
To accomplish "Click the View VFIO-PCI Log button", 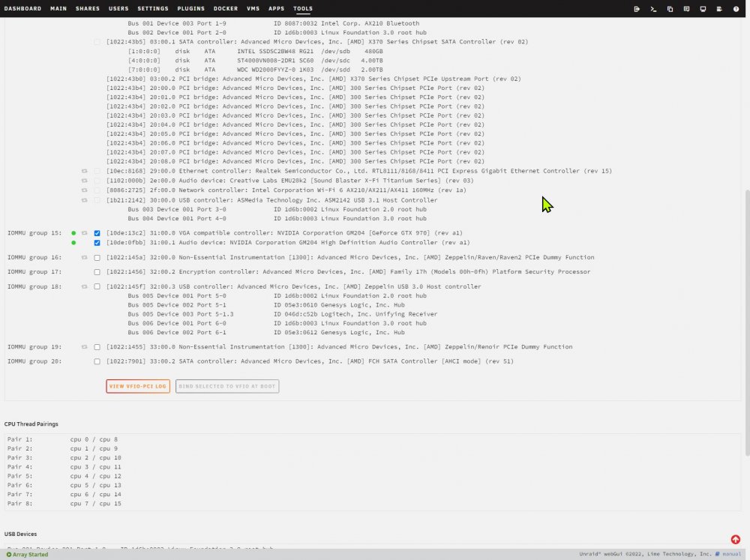I will tap(138, 386).
